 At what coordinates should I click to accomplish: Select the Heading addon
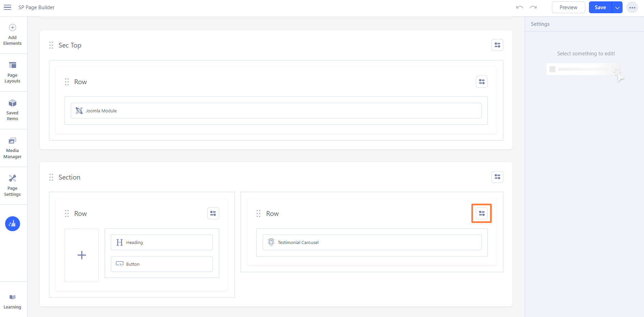coord(162,242)
